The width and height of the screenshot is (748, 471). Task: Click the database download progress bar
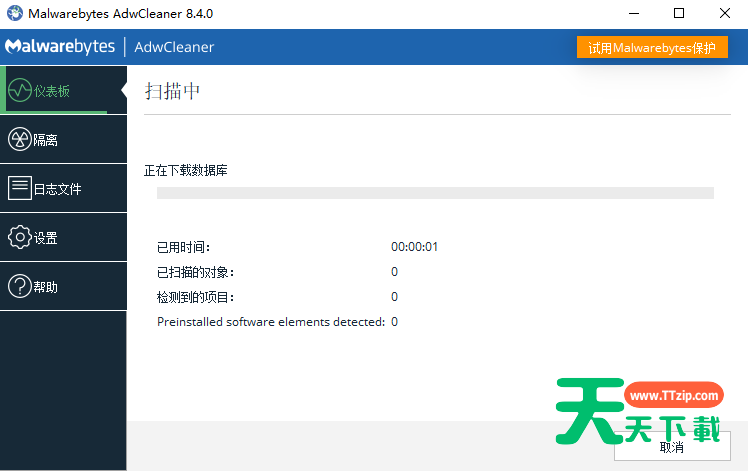click(x=435, y=193)
